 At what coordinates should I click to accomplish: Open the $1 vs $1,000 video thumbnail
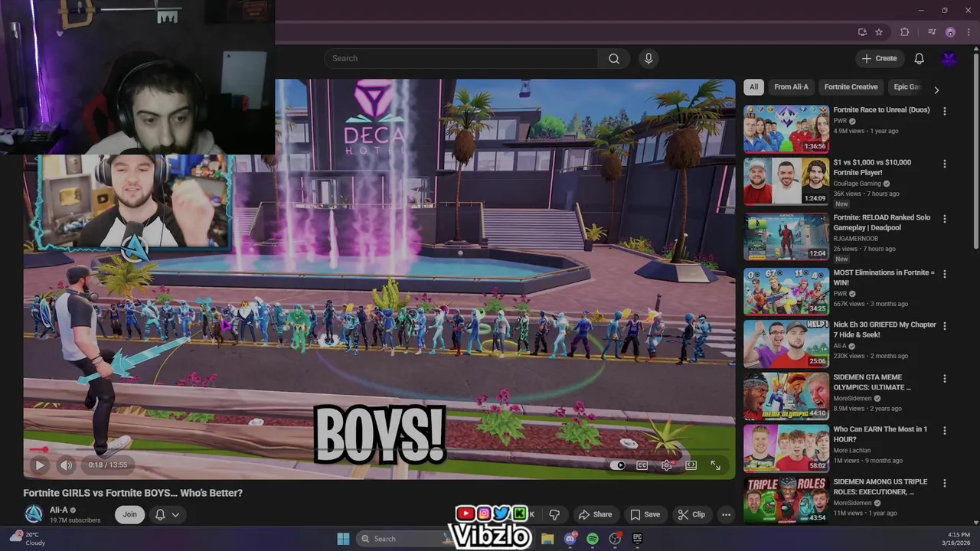786,181
